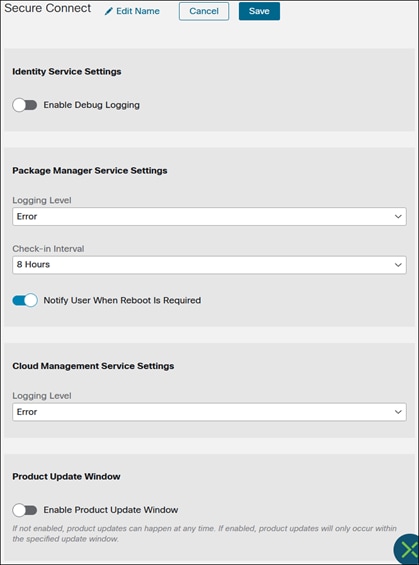Viewport: 419px width, 565px height.
Task: Click the italic product updates help text
Action: click(x=204, y=534)
